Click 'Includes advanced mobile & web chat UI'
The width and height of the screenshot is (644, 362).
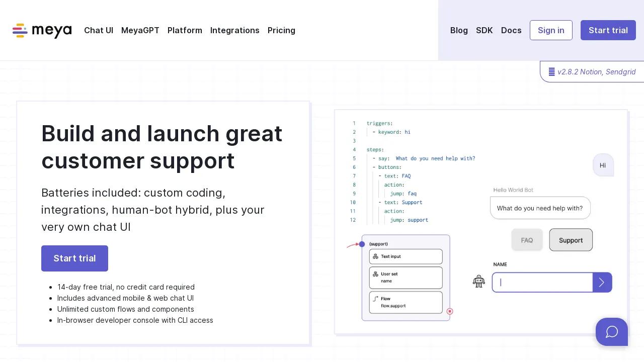tap(125, 298)
